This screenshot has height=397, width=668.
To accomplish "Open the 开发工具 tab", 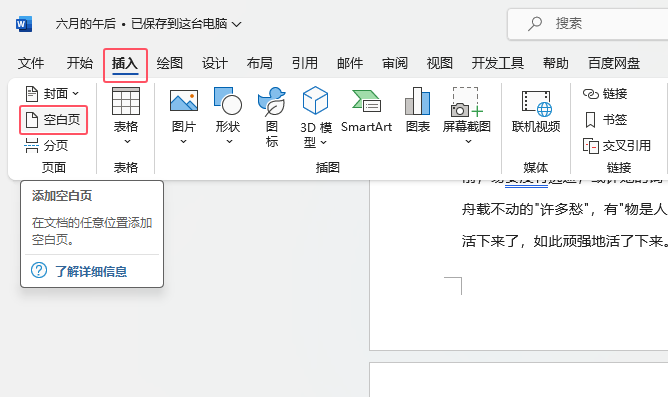I will click(498, 63).
